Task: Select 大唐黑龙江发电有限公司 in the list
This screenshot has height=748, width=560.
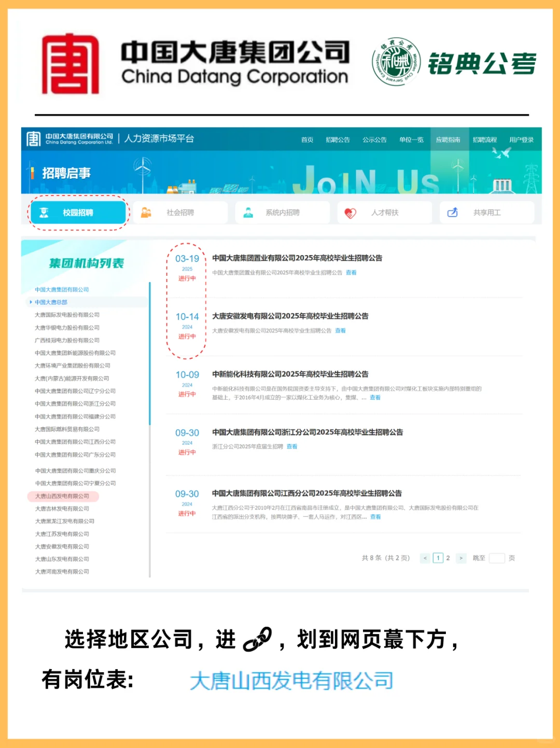Action: (64, 521)
